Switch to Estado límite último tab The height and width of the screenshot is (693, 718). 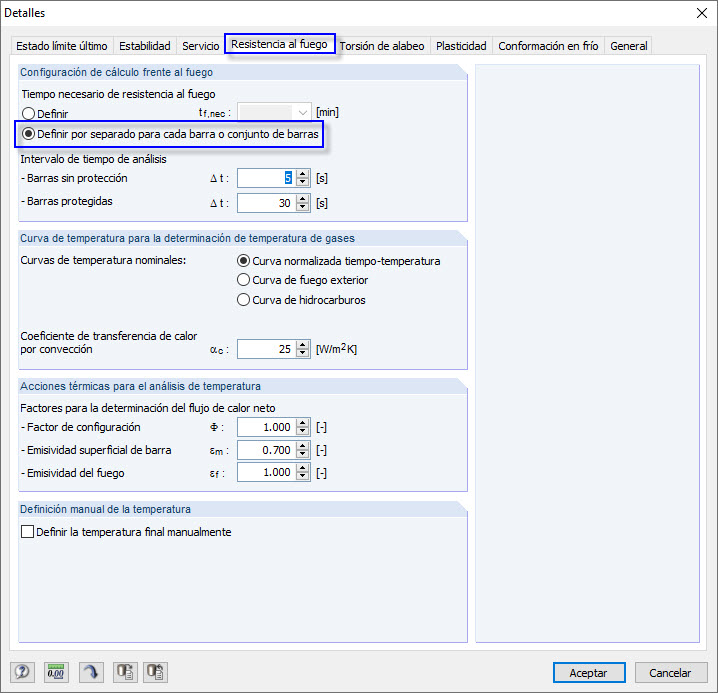click(62, 46)
